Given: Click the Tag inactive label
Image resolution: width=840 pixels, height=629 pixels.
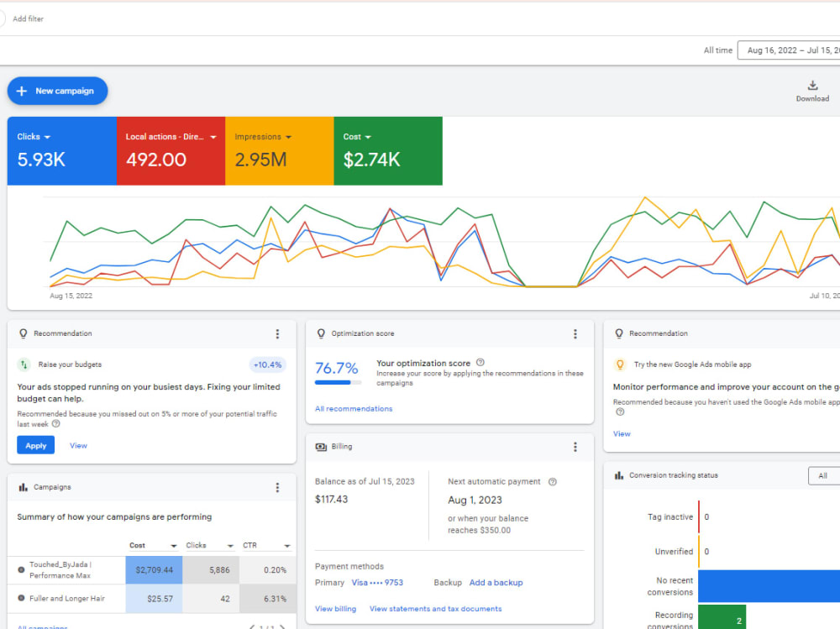Looking at the screenshot, I should pyautogui.click(x=670, y=517).
